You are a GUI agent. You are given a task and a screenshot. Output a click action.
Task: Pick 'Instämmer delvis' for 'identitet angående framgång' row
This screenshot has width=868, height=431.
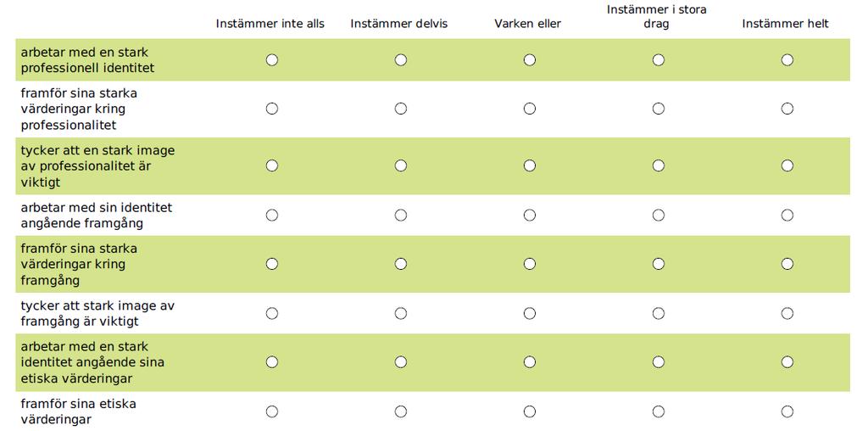click(x=401, y=215)
